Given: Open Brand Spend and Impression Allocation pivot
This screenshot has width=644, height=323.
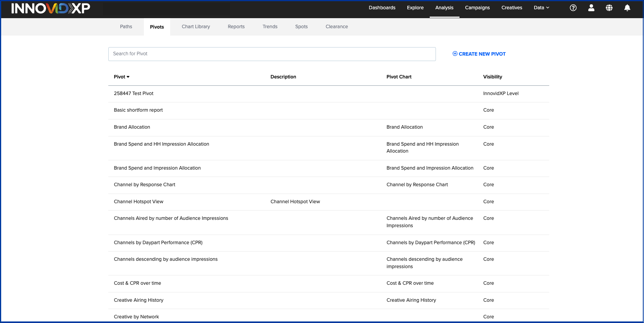Looking at the screenshot, I should (x=157, y=168).
